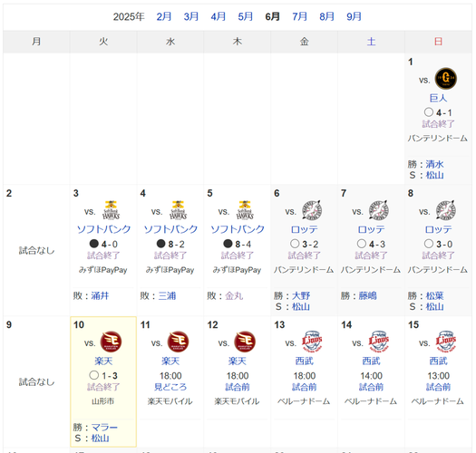Switch to 3月 month tab

click(x=191, y=16)
